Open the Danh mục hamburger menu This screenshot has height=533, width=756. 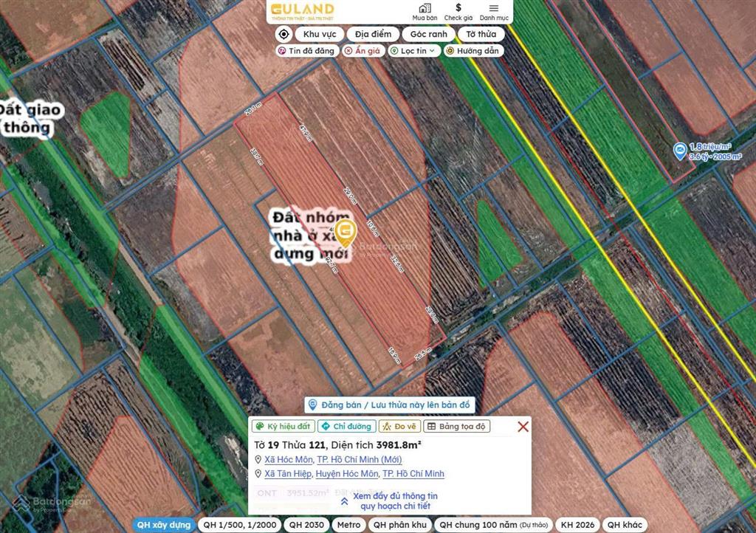click(494, 12)
